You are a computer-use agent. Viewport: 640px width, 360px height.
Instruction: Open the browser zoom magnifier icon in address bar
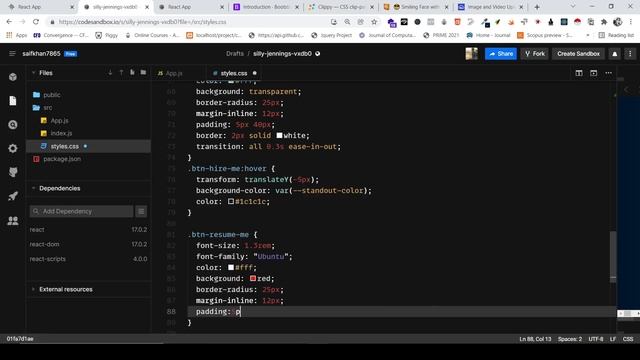(347, 22)
